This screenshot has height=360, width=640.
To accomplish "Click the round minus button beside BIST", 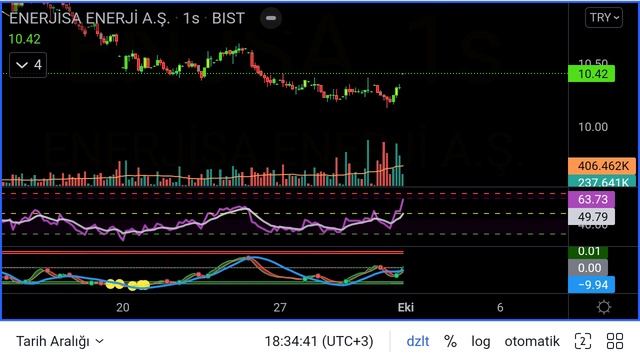I will (x=271, y=18).
